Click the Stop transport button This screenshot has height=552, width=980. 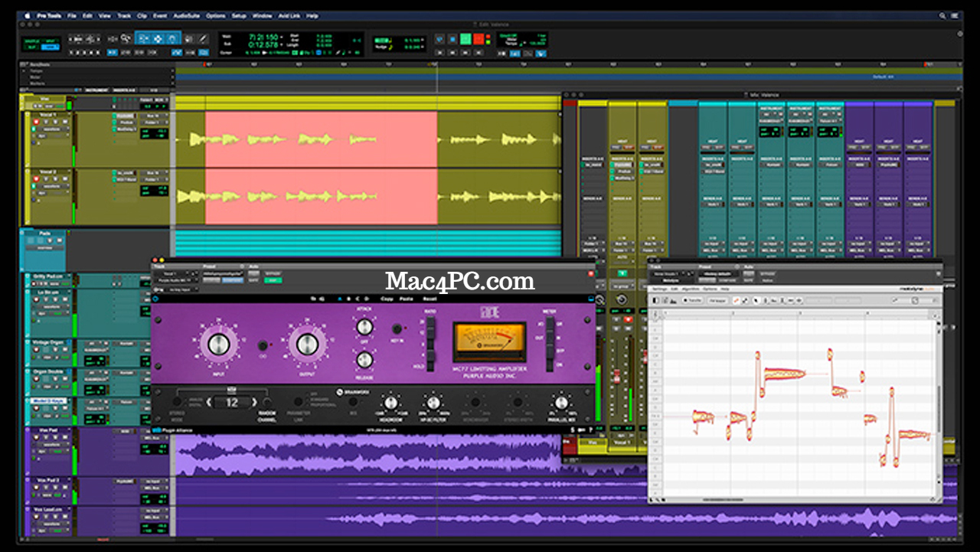tap(452, 38)
